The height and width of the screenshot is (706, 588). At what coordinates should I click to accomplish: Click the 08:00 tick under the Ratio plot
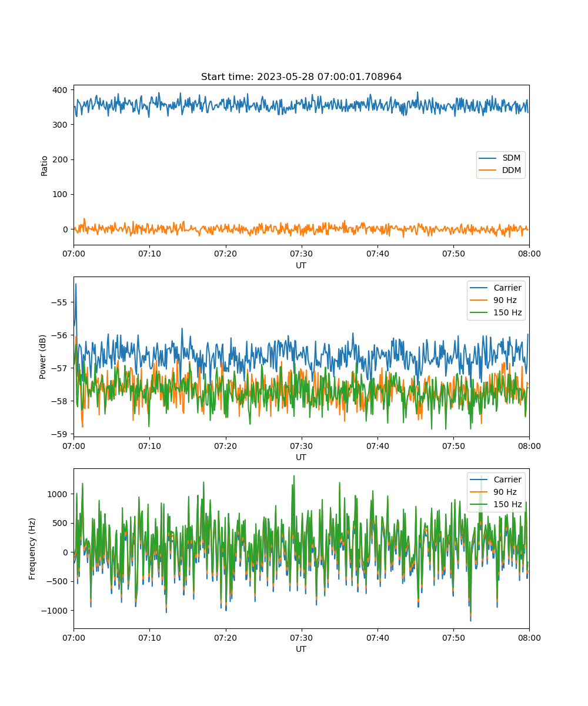[x=529, y=254]
